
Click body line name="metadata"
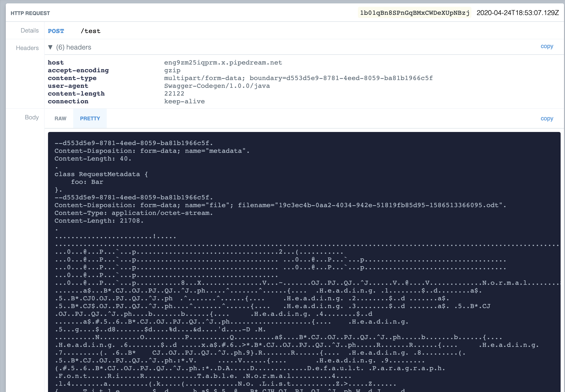pos(152,151)
